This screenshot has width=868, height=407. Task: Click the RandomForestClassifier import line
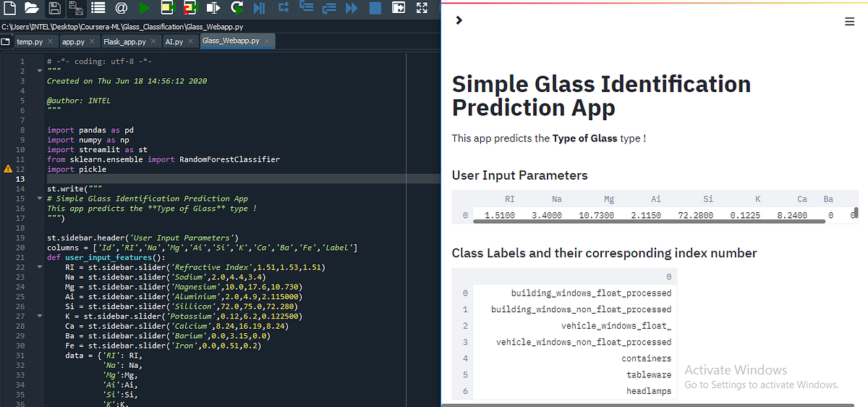point(163,159)
